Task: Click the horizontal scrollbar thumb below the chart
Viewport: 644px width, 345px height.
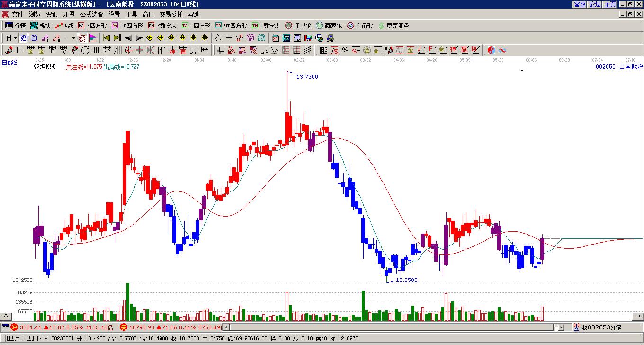Action: [x=392, y=327]
